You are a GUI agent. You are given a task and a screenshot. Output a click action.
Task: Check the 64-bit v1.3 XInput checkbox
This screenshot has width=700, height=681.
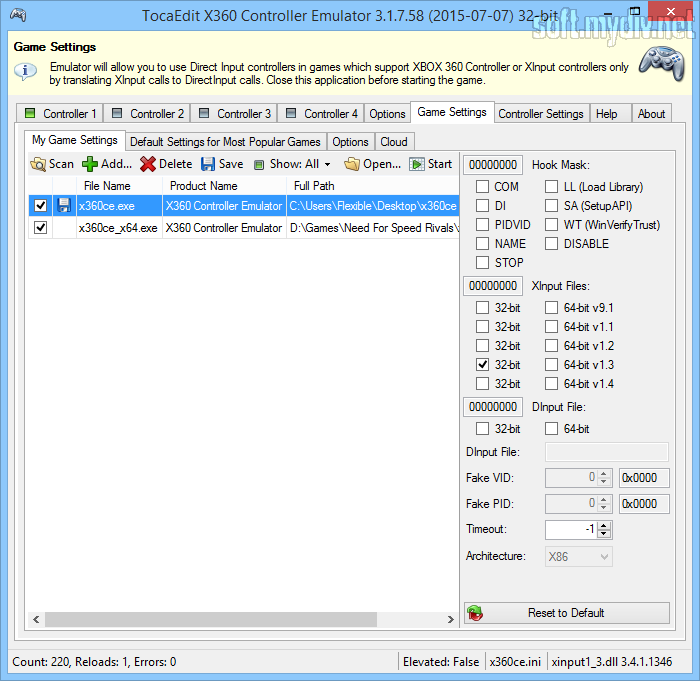tap(551, 365)
